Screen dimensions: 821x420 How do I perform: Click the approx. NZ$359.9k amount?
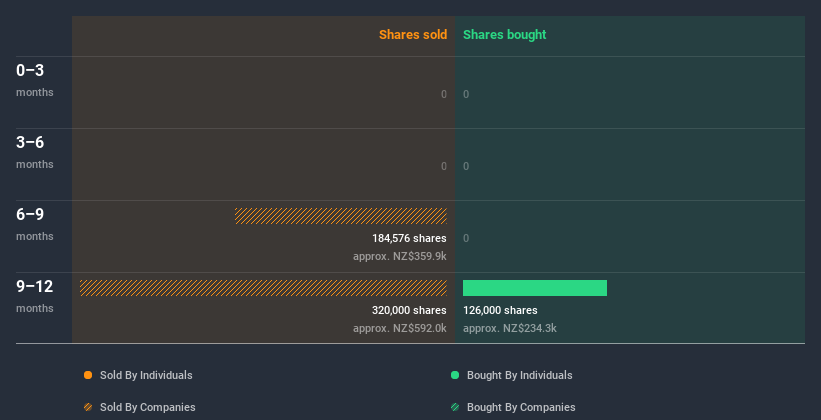point(400,257)
